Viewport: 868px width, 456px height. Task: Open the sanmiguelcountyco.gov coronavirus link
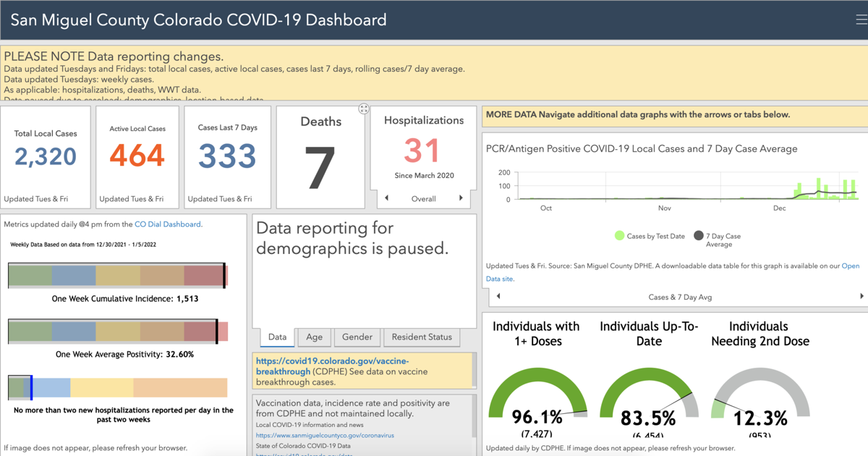point(325,436)
